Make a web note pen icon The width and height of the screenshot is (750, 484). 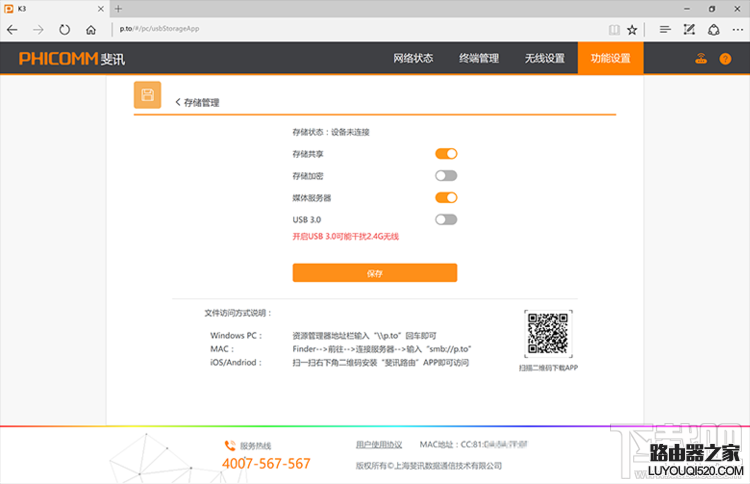pos(689,30)
